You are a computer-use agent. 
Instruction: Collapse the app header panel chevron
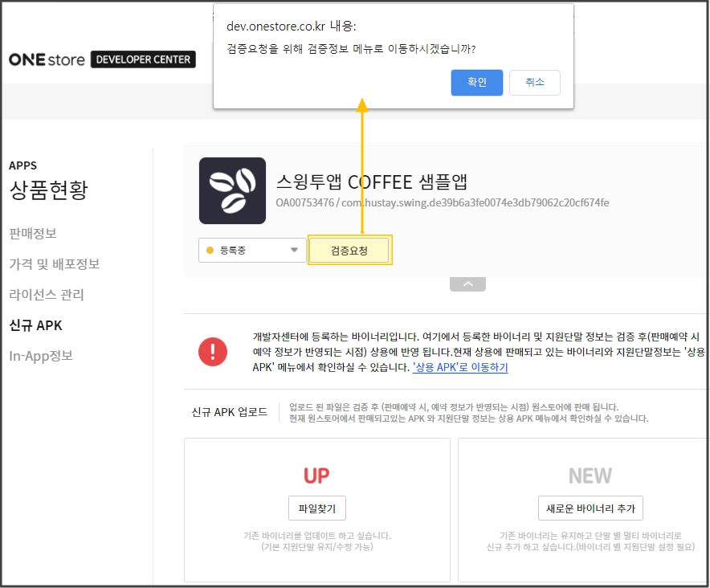467,284
